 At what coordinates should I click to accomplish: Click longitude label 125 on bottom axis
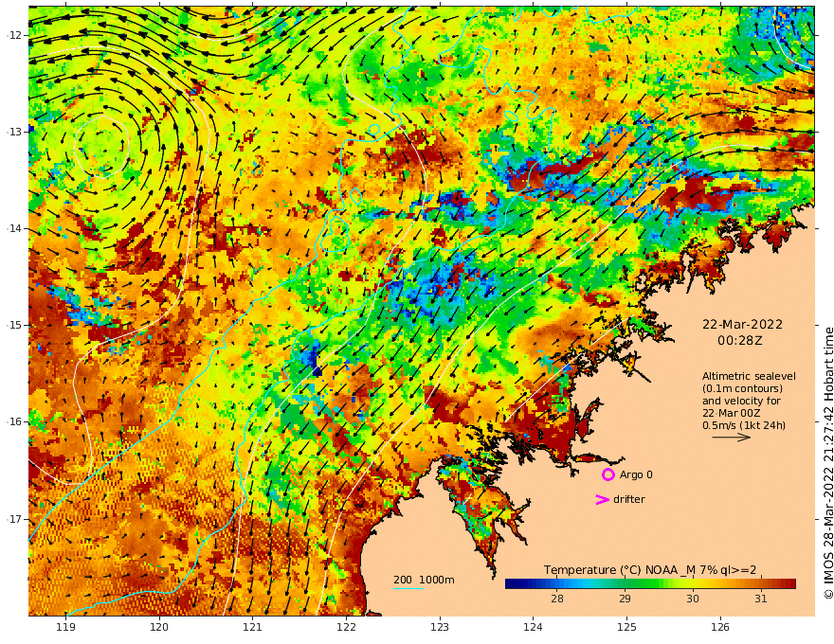[626, 627]
